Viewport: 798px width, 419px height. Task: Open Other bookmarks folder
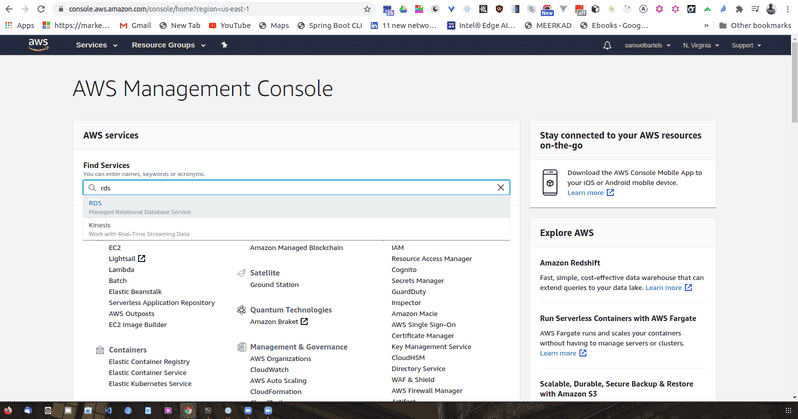coord(755,25)
